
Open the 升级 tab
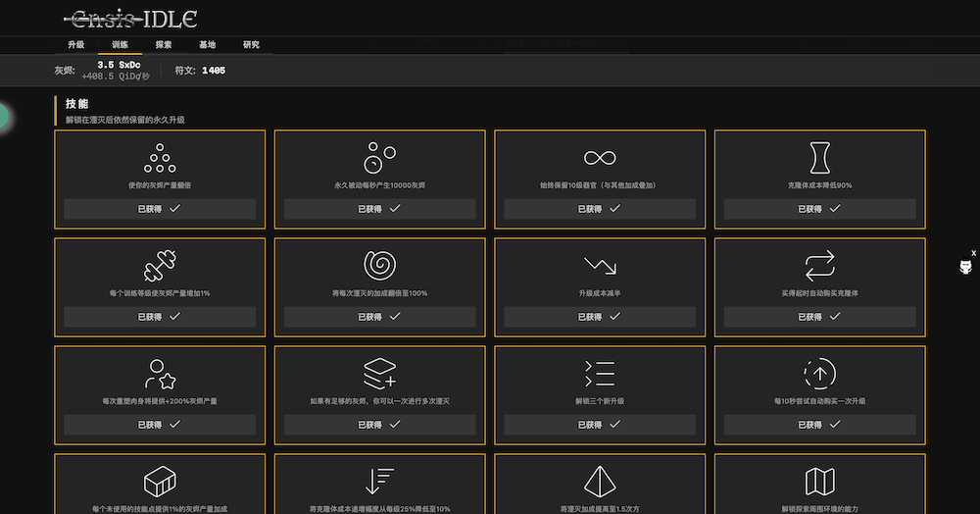pyautogui.click(x=76, y=45)
